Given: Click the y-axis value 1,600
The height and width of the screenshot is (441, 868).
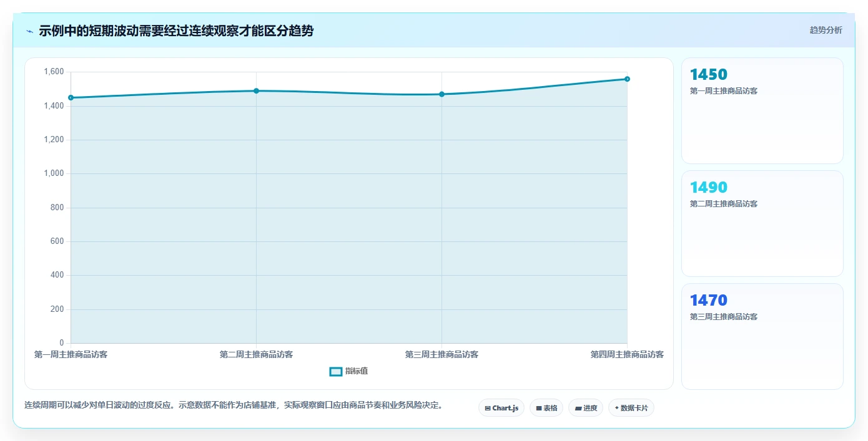Looking at the screenshot, I should pyautogui.click(x=54, y=72).
